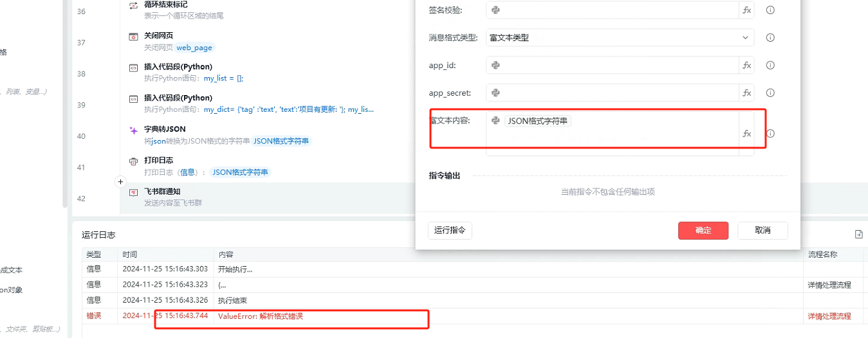Image resolution: width=868 pixels, height=338 pixels.
Task: Click the Python icon in app_id field
Action: pos(495,66)
